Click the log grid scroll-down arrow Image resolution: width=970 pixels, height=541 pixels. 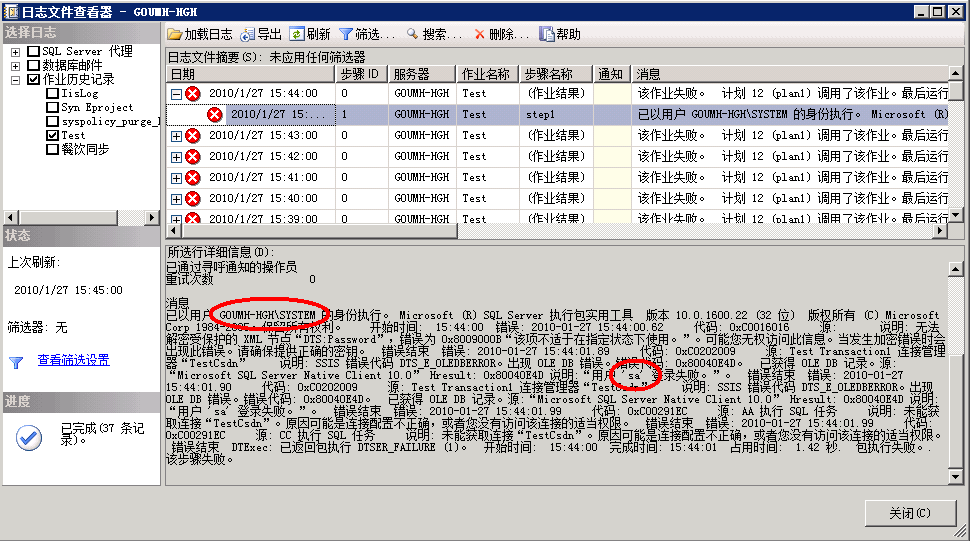click(x=956, y=215)
